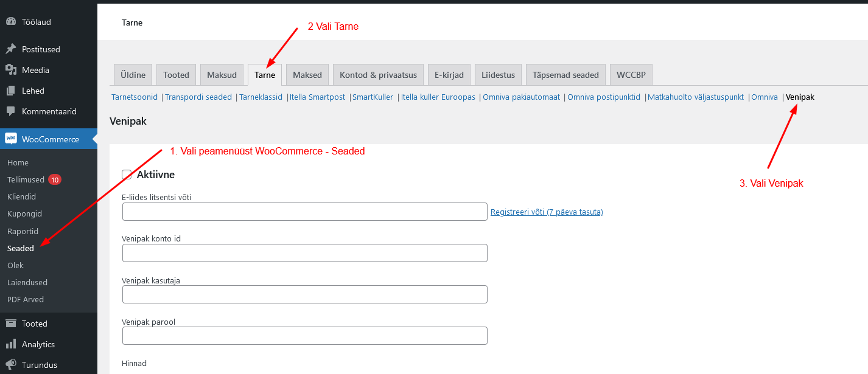This screenshot has height=374, width=868.
Task: Click the WooCommerce logo icon
Action: (x=11, y=139)
